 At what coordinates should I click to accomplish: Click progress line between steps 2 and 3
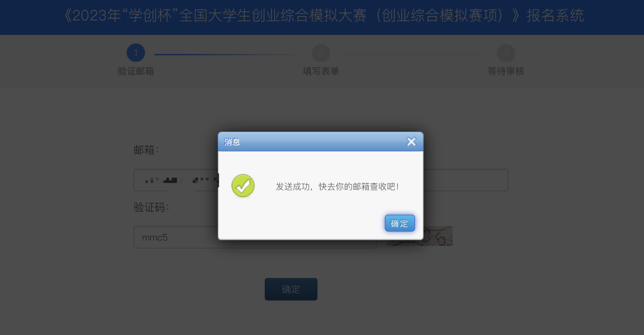(x=411, y=54)
